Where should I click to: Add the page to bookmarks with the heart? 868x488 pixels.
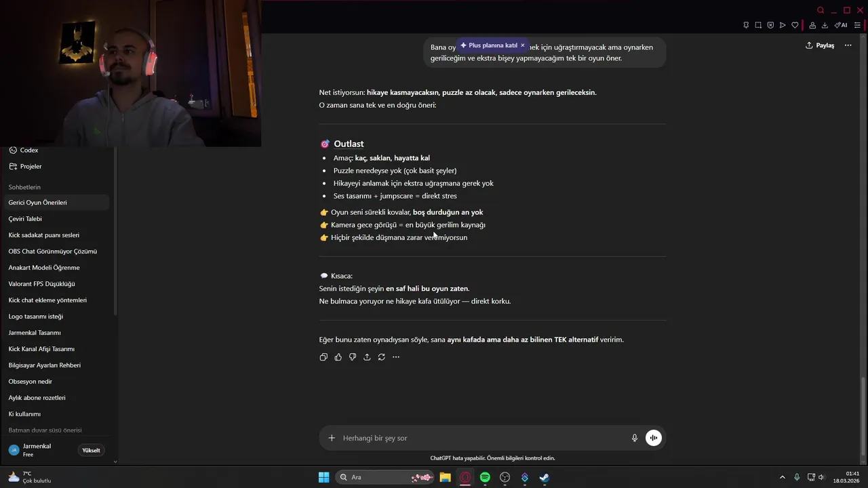[x=795, y=25]
